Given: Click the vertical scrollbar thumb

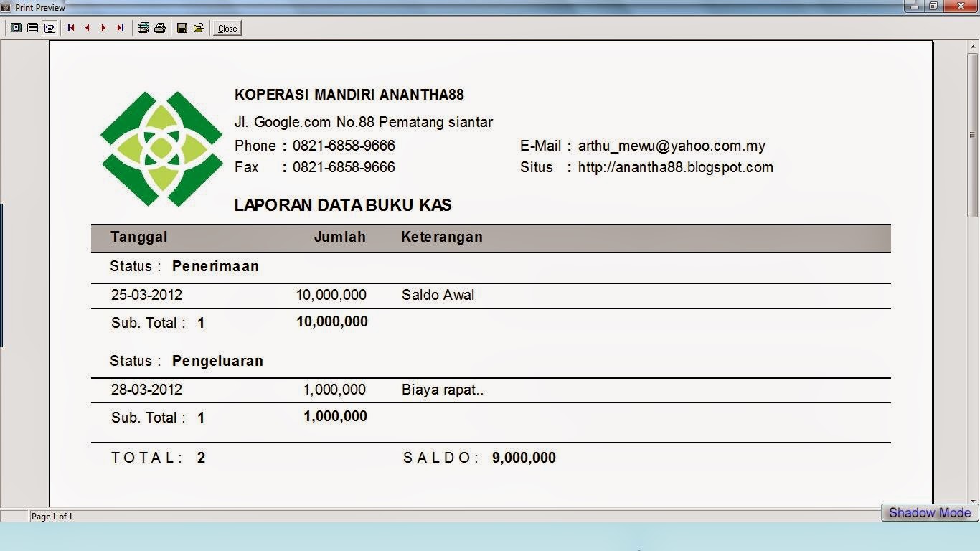Looking at the screenshot, I should (x=973, y=133).
